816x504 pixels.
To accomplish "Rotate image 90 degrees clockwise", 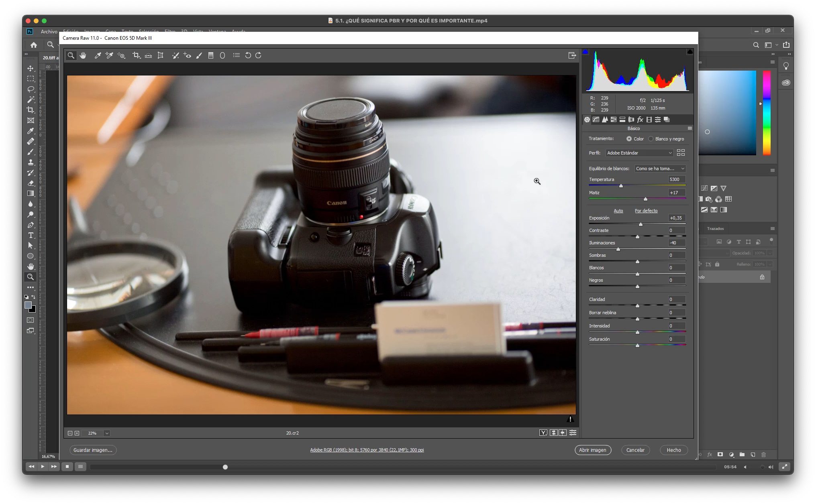I will coord(258,55).
